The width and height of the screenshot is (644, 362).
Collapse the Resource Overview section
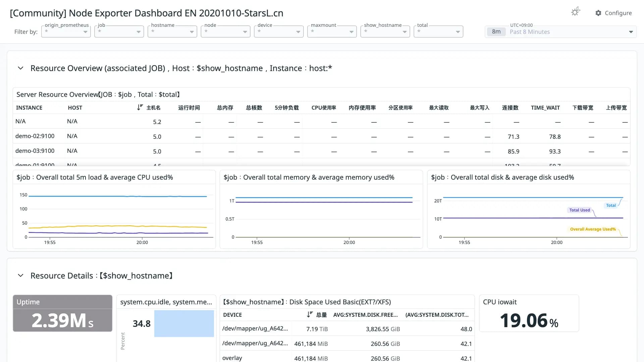(x=20, y=68)
